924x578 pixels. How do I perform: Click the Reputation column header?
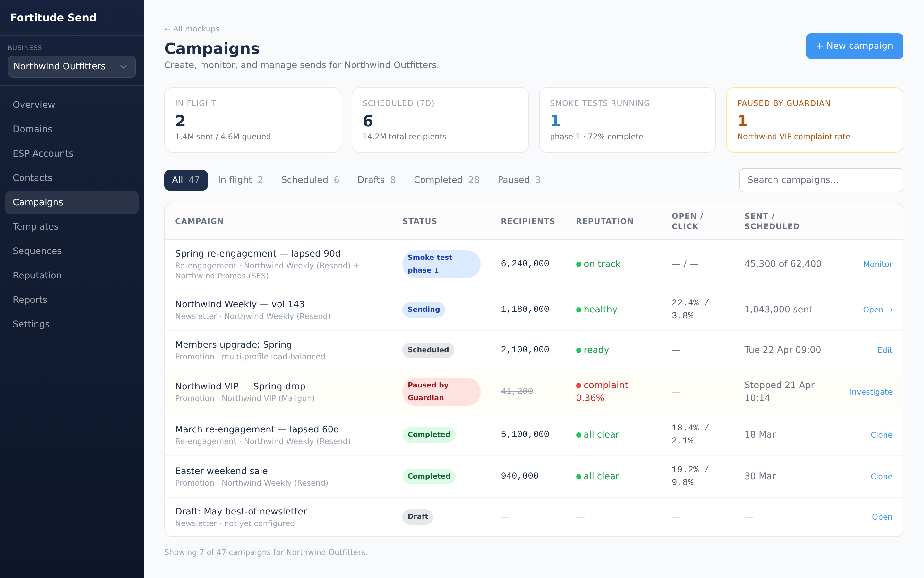click(604, 221)
